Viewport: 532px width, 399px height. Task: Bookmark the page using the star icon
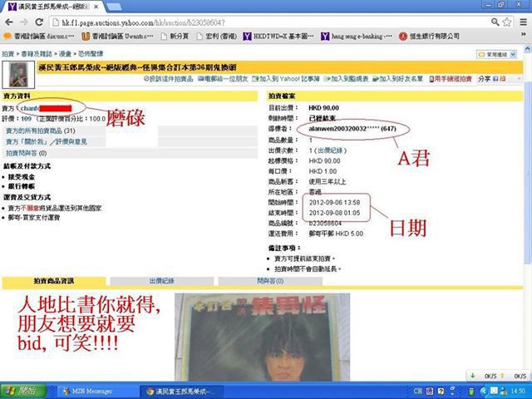(507, 22)
